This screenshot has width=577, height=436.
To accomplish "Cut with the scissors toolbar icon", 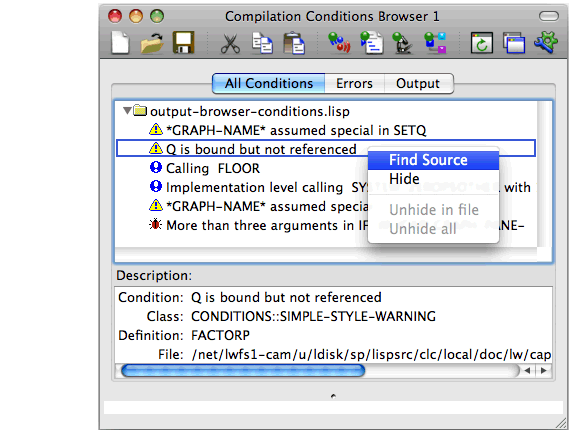I will (x=230, y=43).
